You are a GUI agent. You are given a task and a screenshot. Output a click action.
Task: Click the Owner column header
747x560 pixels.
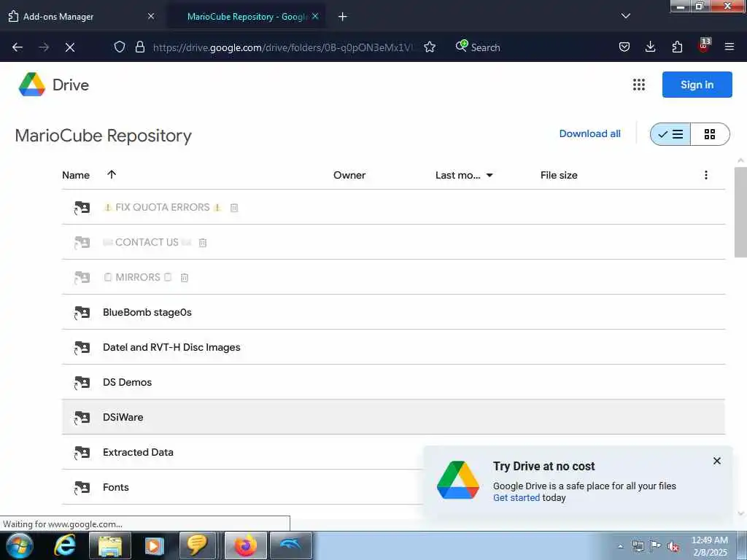tap(349, 175)
